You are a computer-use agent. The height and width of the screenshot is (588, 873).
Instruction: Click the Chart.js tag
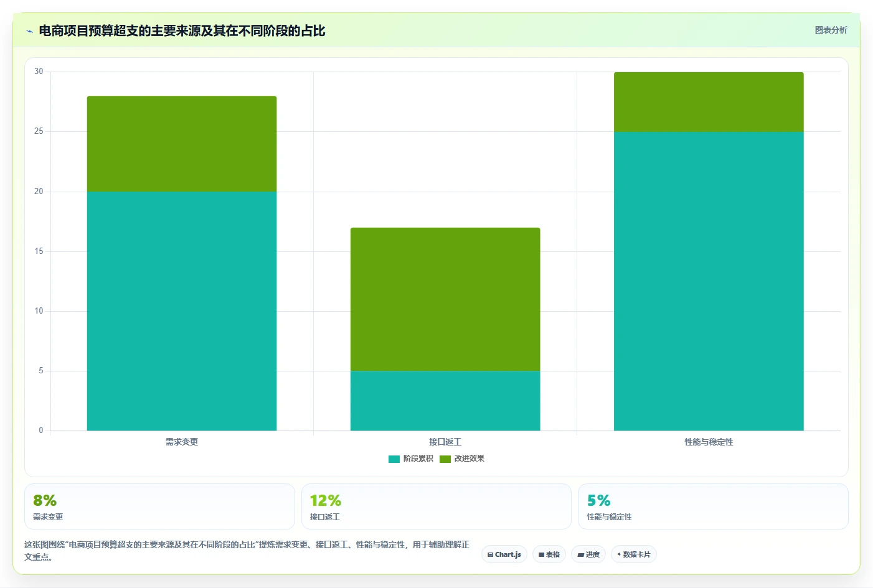pos(504,554)
